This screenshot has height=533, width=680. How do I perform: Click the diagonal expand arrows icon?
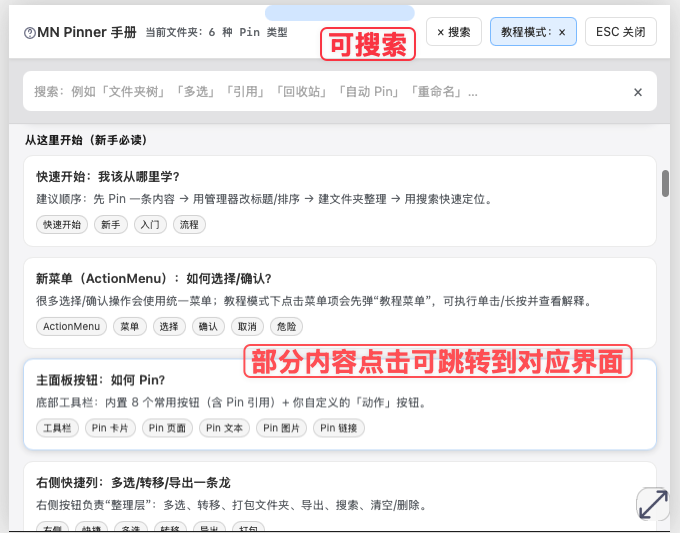(x=653, y=503)
